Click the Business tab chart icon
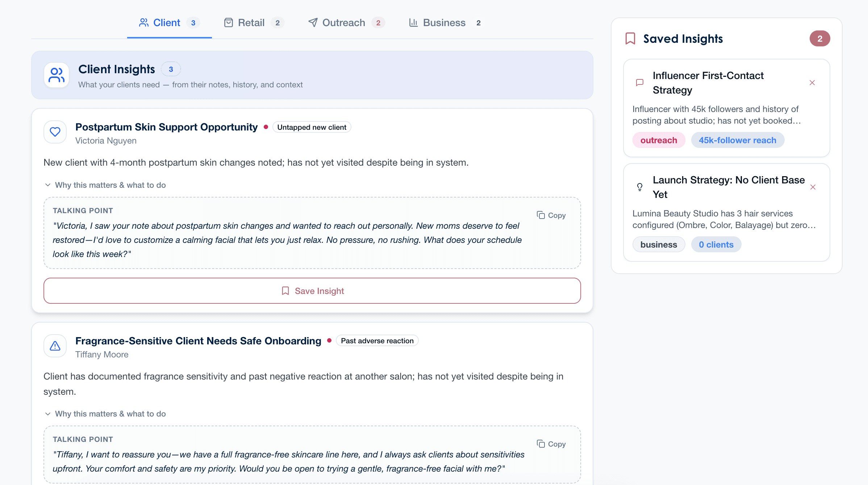 tap(413, 22)
